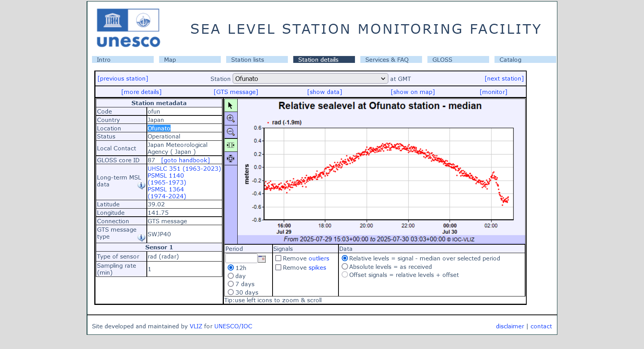Viewport: 644px width, 349px height.
Task: Go to the next station
Action: (504, 79)
